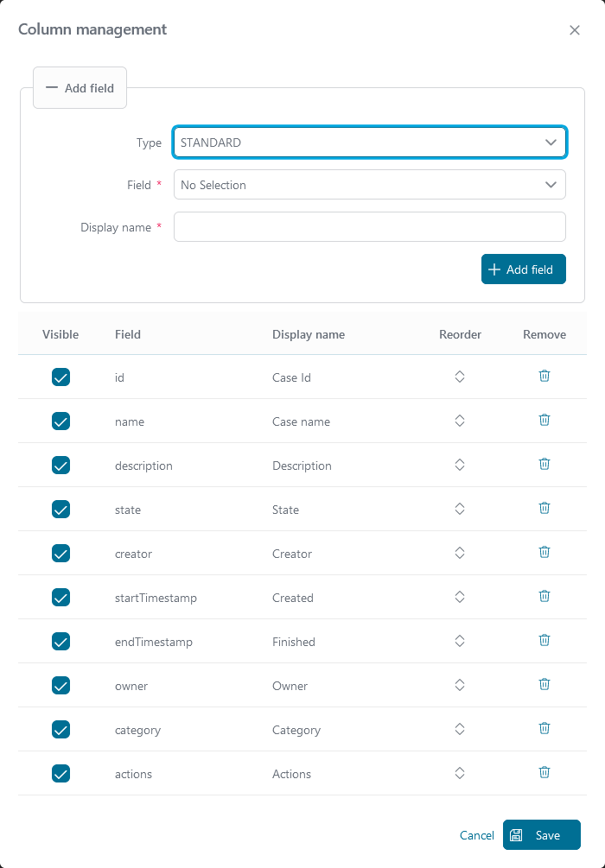Remove the description column via trash icon

544,464
